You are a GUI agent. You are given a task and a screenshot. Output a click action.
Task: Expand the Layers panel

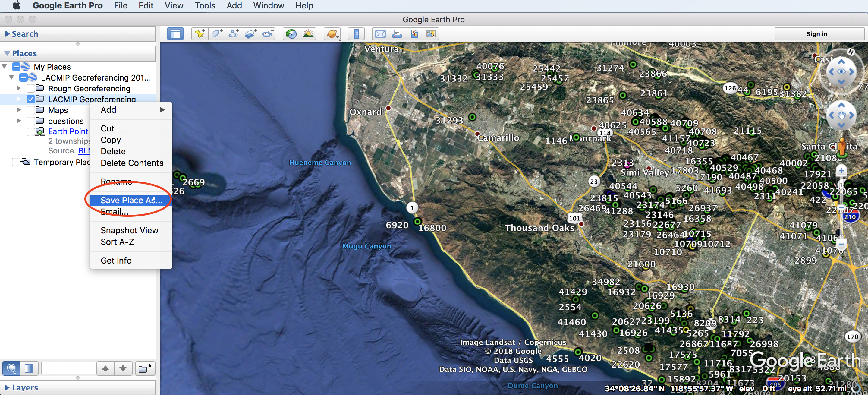click(8, 387)
